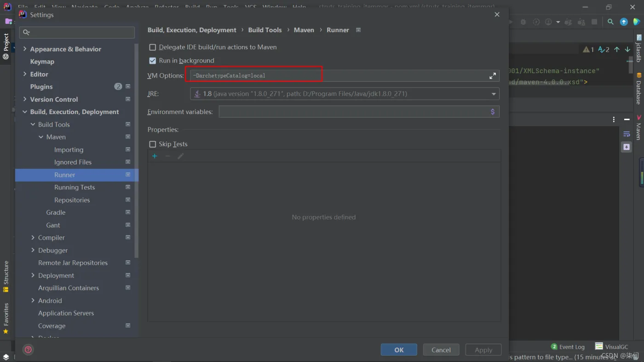Click the Build Tools breadcrumb link
This screenshot has width=644, height=362.
(x=265, y=30)
